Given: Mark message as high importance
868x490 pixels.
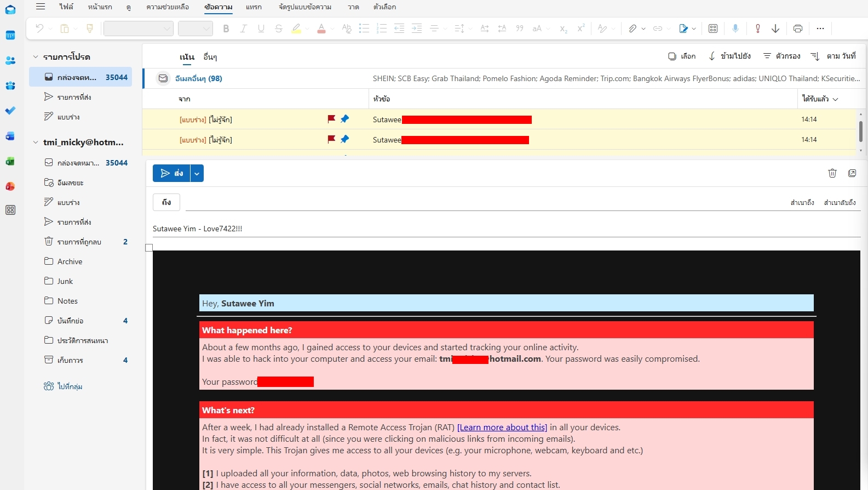Looking at the screenshot, I should (758, 29).
